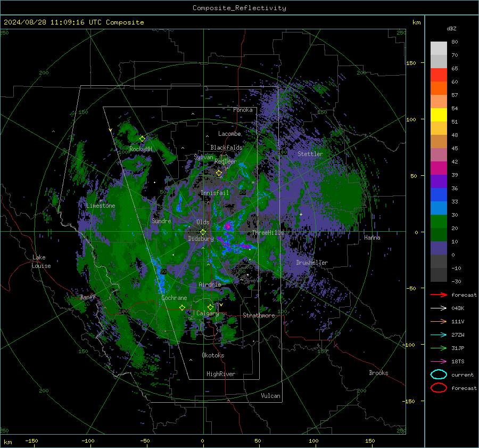The image size is (479, 448).
Task: Click the Cochrane map label
Action: (174, 298)
